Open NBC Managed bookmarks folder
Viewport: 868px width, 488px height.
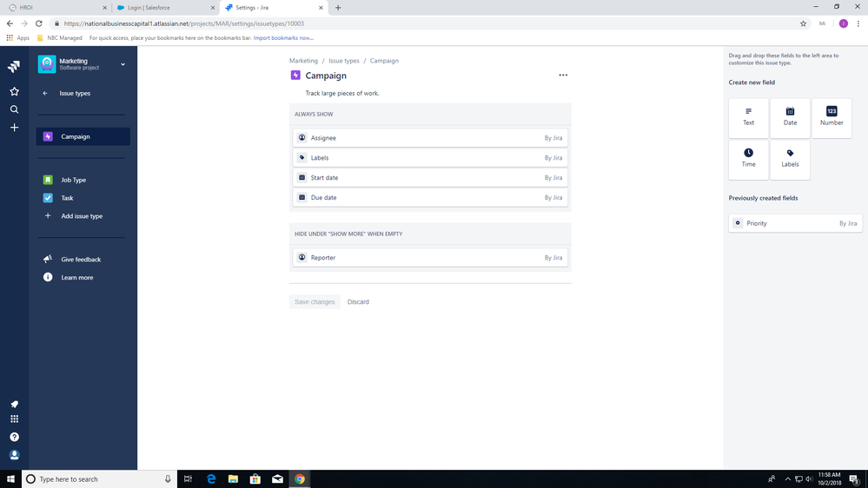pos(60,38)
